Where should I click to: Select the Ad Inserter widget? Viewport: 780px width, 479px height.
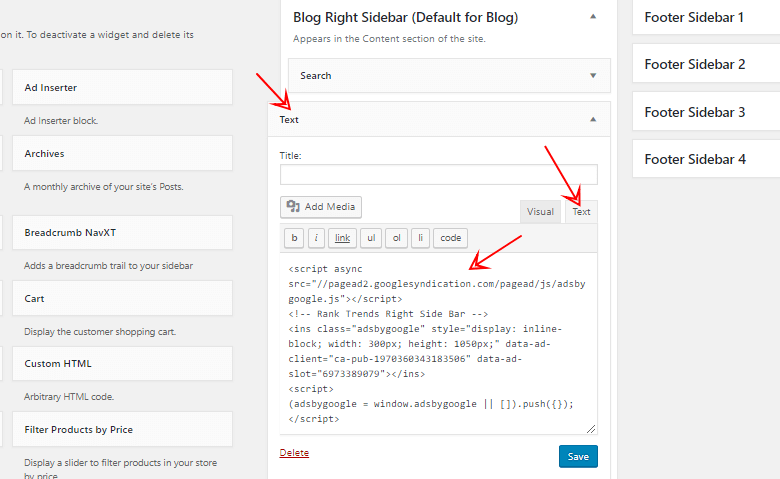[122, 88]
